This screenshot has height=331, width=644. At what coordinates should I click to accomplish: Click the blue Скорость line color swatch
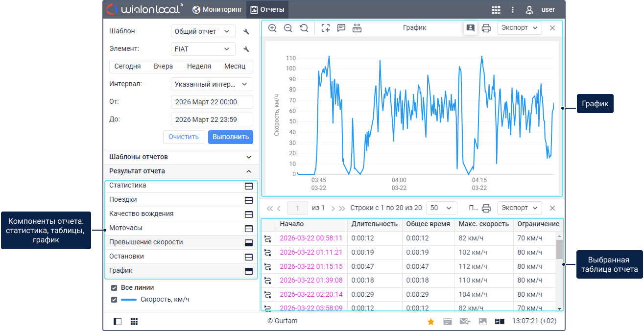coord(128,300)
